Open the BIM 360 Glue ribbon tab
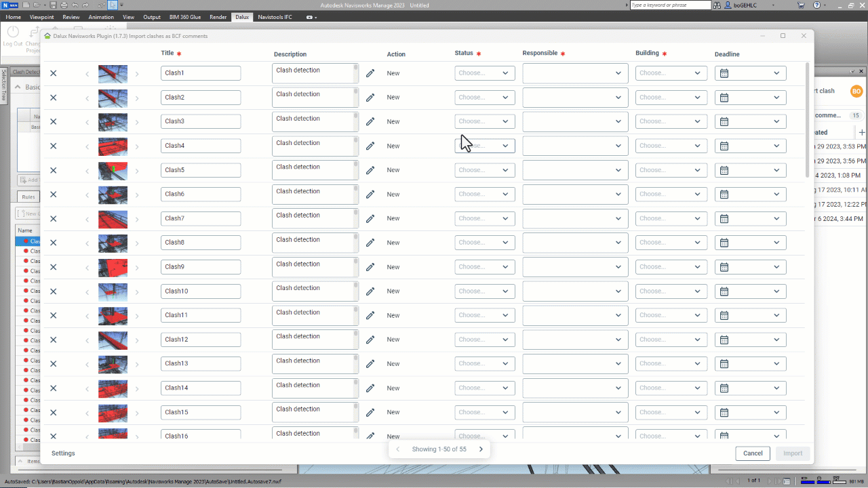Screen dimensions: 868x488 (185, 17)
